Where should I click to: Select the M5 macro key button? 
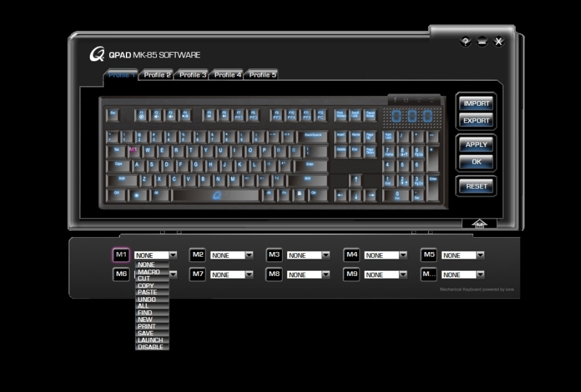[429, 255]
